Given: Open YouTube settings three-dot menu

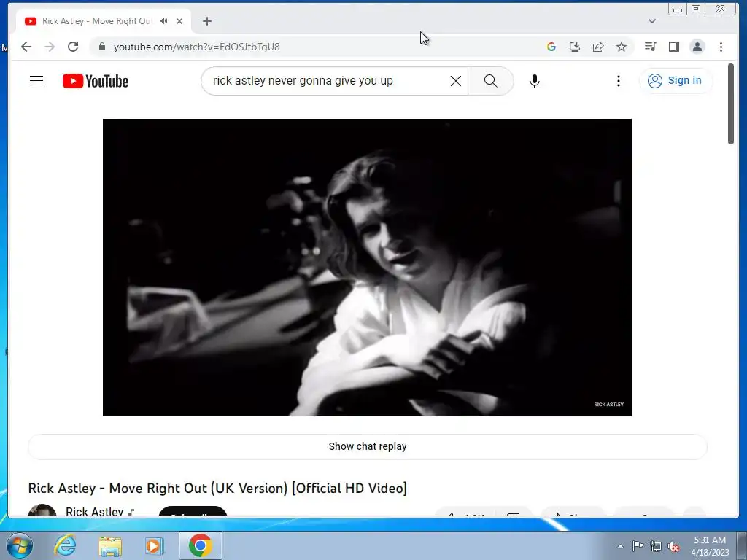Looking at the screenshot, I should click(x=619, y=81).
